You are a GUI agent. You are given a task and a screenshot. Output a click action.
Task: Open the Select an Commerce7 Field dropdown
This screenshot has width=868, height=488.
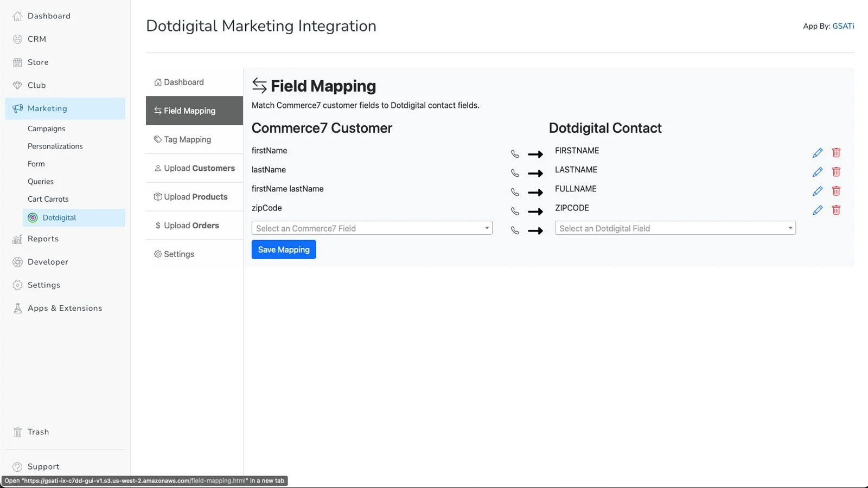(x=372, y=228)
